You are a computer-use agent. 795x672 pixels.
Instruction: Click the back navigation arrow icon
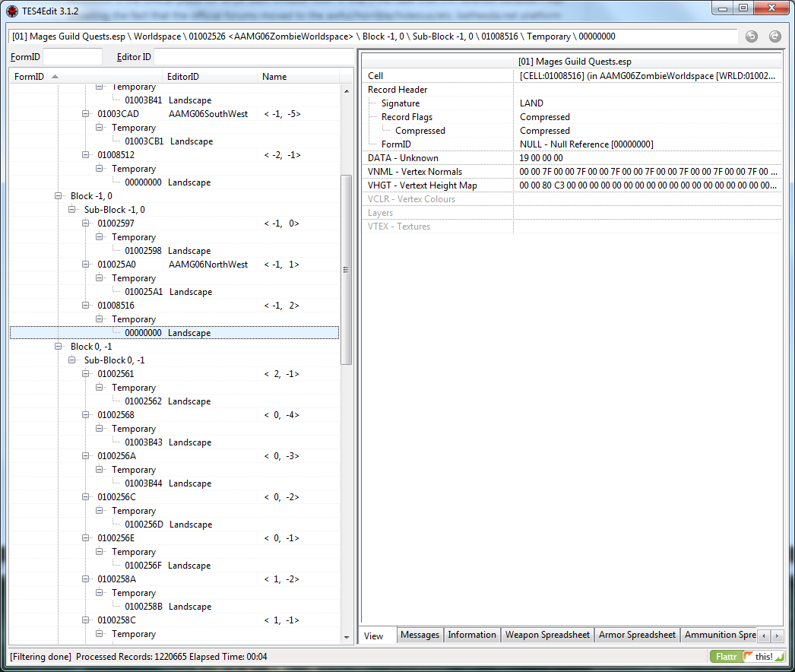click(751, 36)
